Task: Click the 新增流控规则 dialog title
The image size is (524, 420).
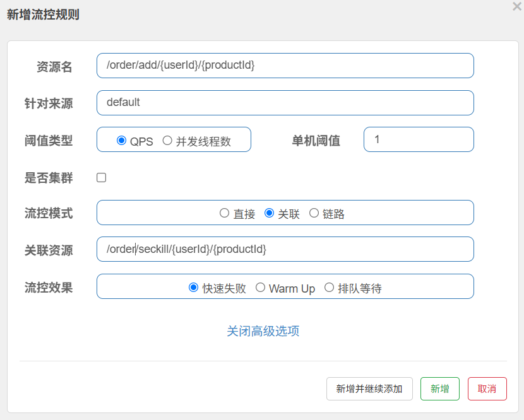Action: [x=43, y=15]
